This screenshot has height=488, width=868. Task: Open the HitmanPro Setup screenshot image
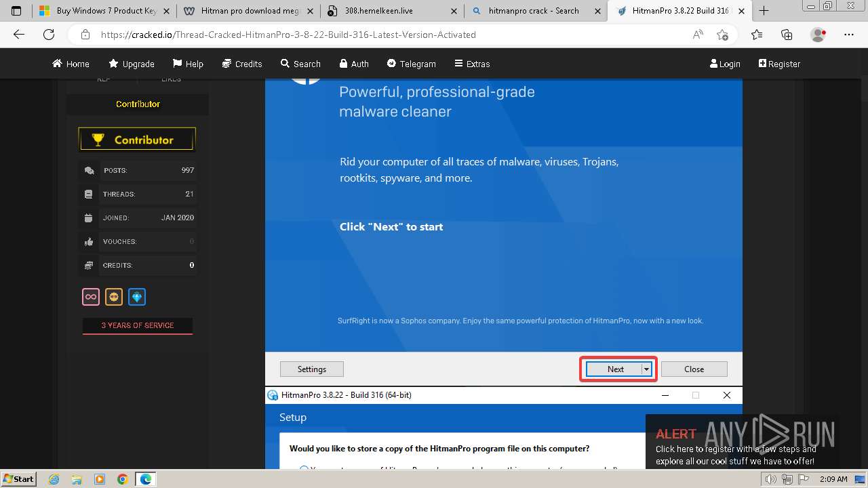pyautogui.click(x=504, y=428)
